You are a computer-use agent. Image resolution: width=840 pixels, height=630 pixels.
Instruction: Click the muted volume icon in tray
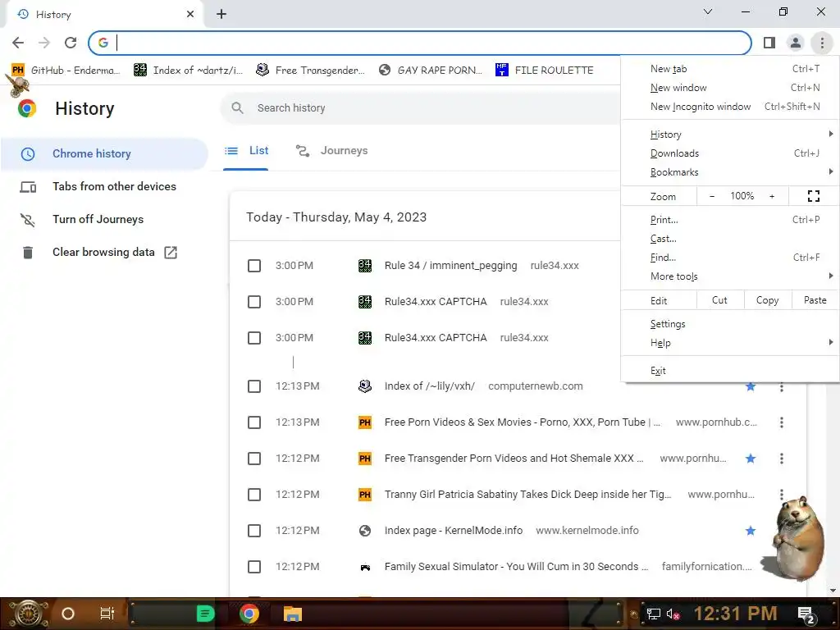673,614
